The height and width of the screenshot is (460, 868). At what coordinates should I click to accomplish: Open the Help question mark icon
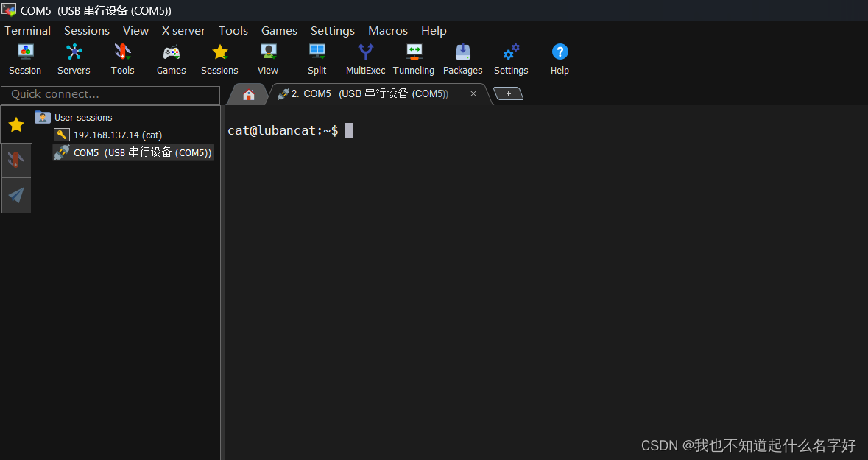point(560,59)
